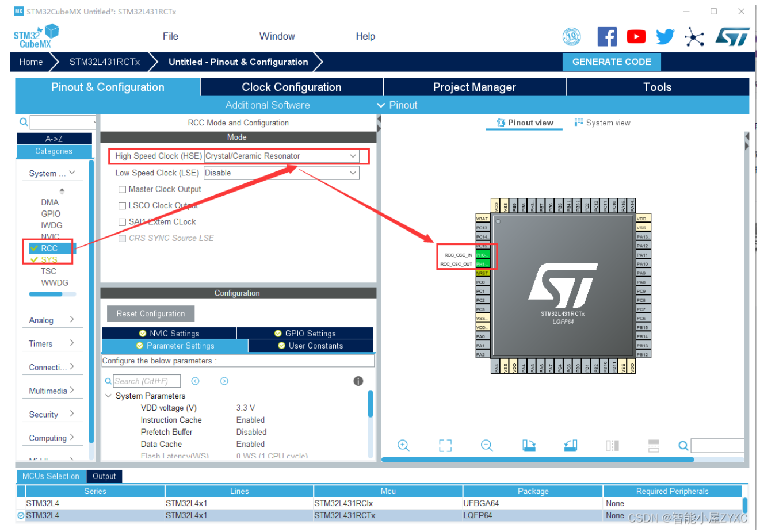Open the User Constants tab
Screen dimensions: 760x532
tap(311, 346)
